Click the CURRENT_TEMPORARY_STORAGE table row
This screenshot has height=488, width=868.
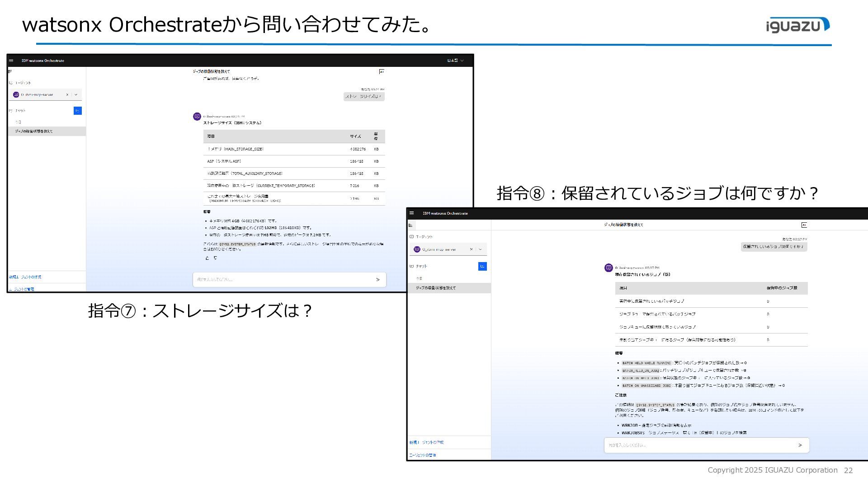[x=294, y=186]
